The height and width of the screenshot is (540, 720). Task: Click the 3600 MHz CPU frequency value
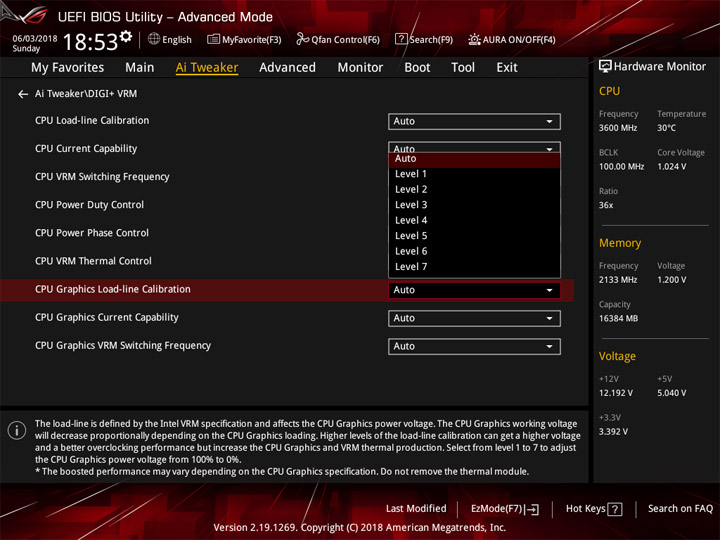[x=618, y=128]
